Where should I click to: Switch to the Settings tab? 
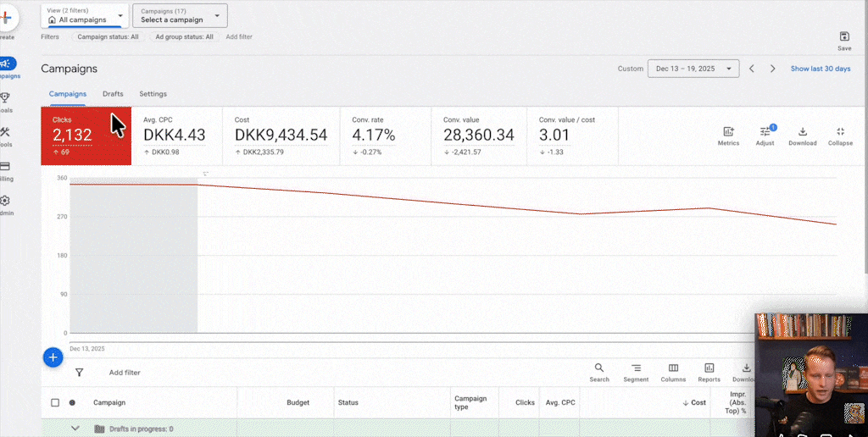[153, 94]
